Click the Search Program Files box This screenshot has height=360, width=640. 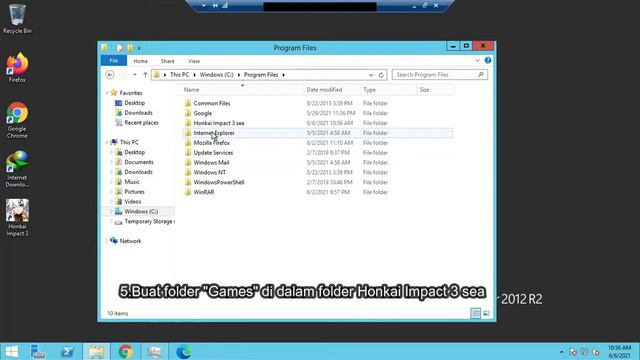tap(440, 75)
